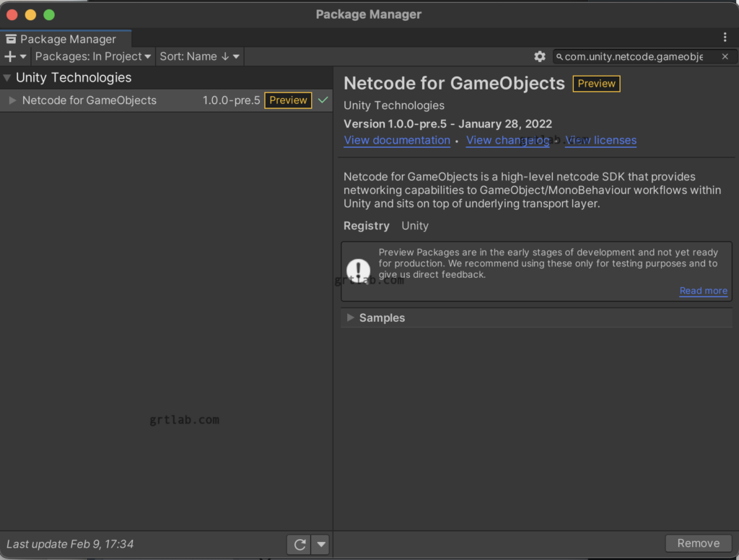This screenshot has height=560, width=739.
Task: Click Read more about preview packages
Action: tap(703, 290)
